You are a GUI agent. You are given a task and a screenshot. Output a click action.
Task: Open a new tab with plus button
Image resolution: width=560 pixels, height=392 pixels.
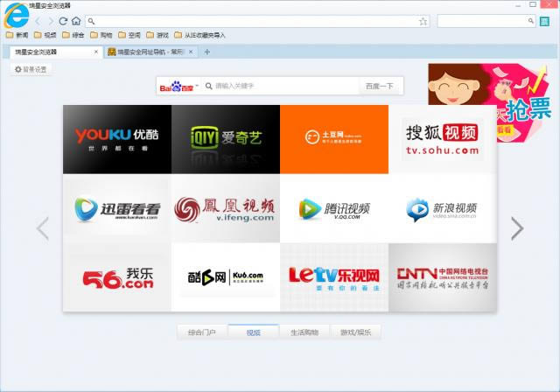click(206, 52)
